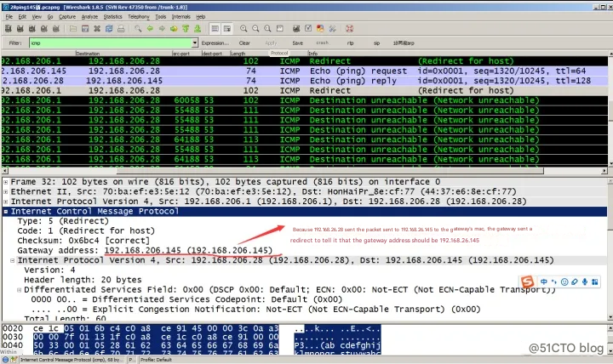Image resolution: width=613 pixels, height=364 pixels.
Task: Toggle auto scroll in live capture
Action: pos(226,29)
